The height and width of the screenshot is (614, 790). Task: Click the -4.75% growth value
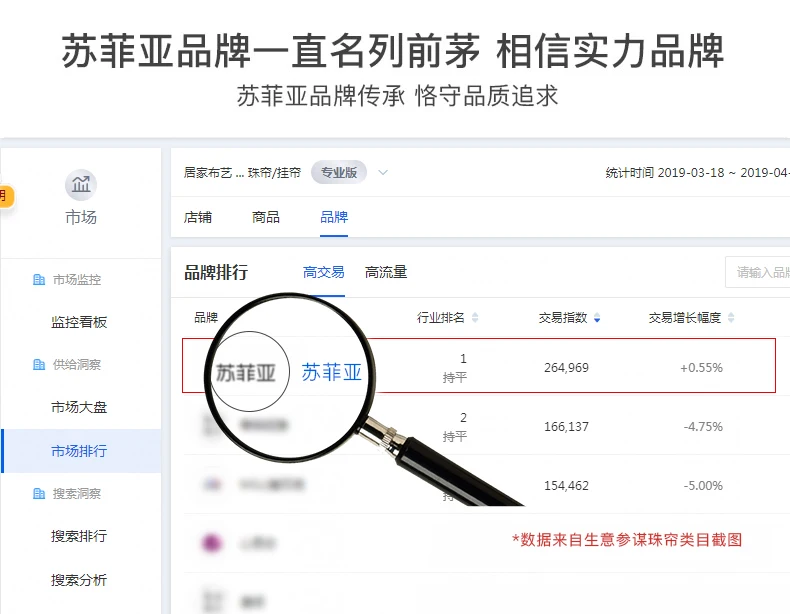[x=703, y=427]
